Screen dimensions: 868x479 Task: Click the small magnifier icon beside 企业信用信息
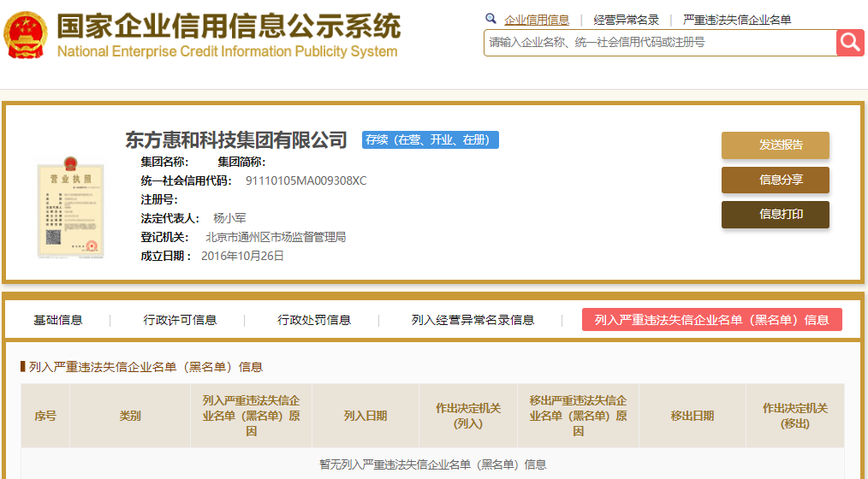(490, 19)
